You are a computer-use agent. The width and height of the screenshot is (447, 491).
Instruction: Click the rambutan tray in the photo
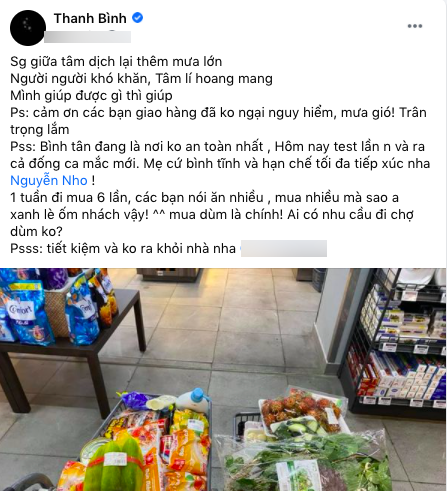[x=302, y=410]
